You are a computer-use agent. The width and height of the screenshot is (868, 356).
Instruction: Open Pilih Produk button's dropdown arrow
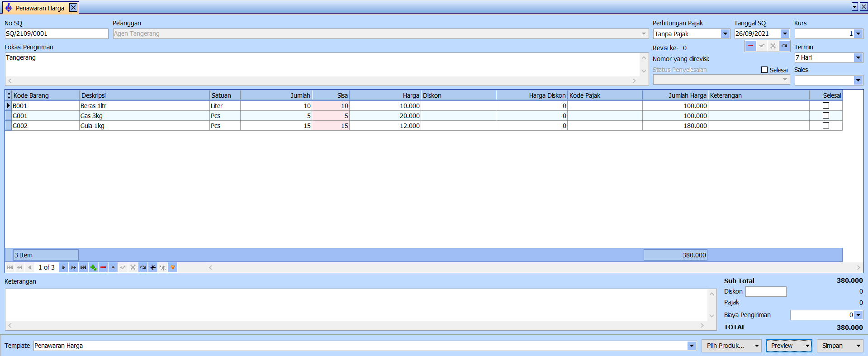point(757,346)
